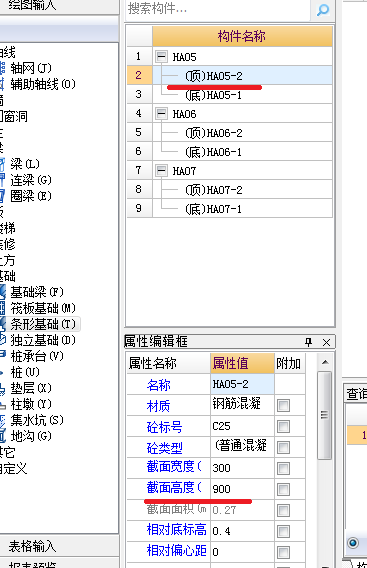
Task: Select the (顶)HA07-2 component row
Action: coord(242,189)
